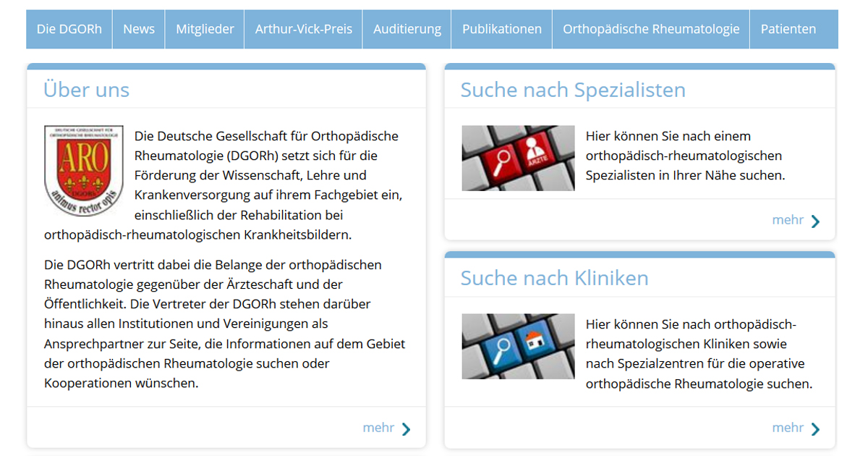This screenshot has width=868, height=456.
Task: Click 'mehr' text in the clinic search card
Action: 788,428
